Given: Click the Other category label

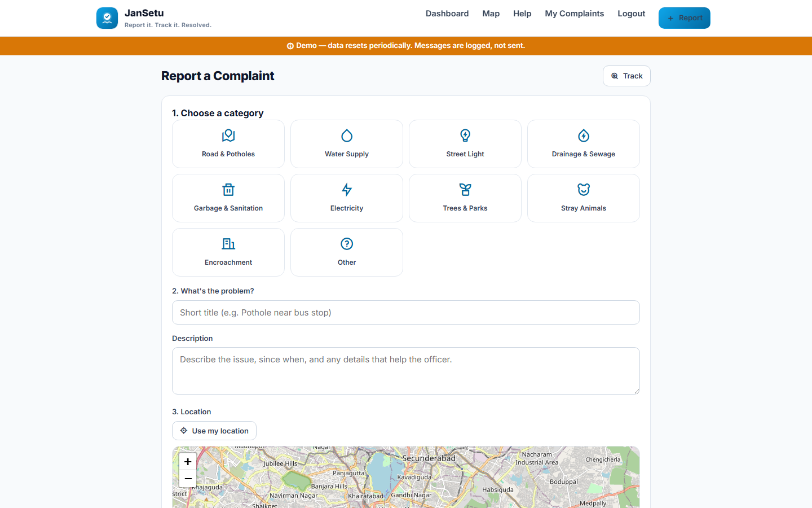Looking at the screenshot, I should tap(347, 262).
